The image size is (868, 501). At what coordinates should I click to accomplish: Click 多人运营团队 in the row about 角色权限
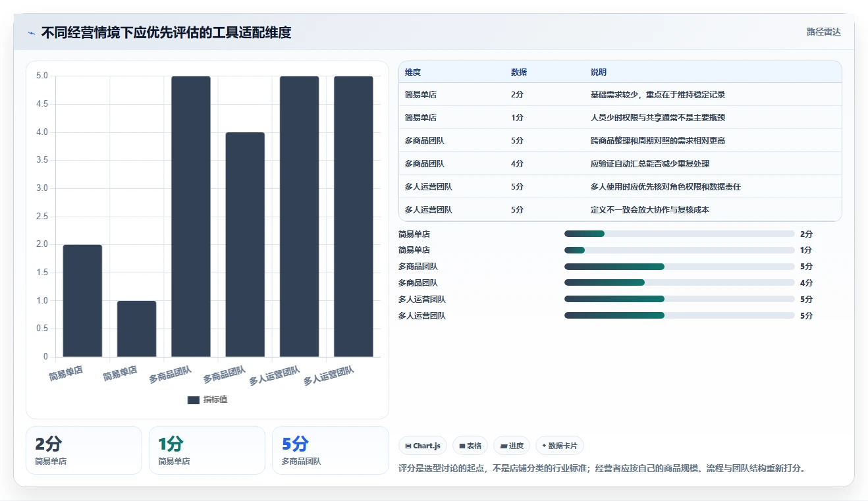[x=429, y=187]
